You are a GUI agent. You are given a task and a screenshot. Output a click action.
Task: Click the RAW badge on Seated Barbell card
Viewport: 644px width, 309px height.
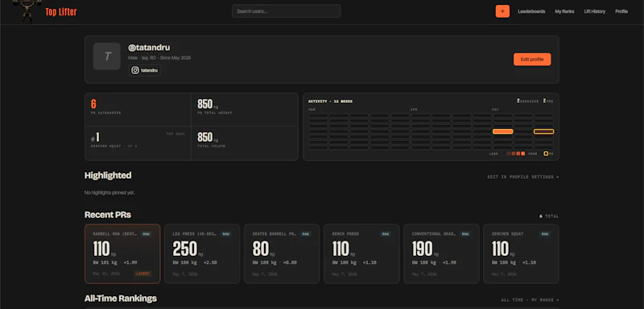click(305, 234)
